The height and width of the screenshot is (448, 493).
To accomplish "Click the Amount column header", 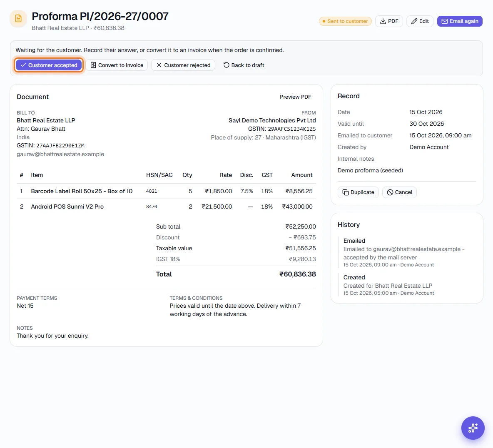I will [x=301, y=175].
